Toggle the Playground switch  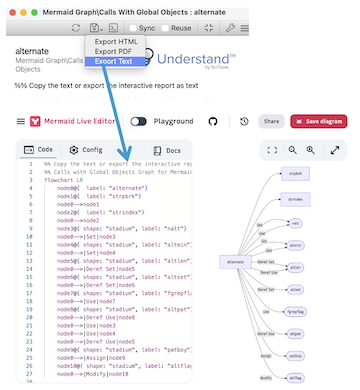click(138, 121)
